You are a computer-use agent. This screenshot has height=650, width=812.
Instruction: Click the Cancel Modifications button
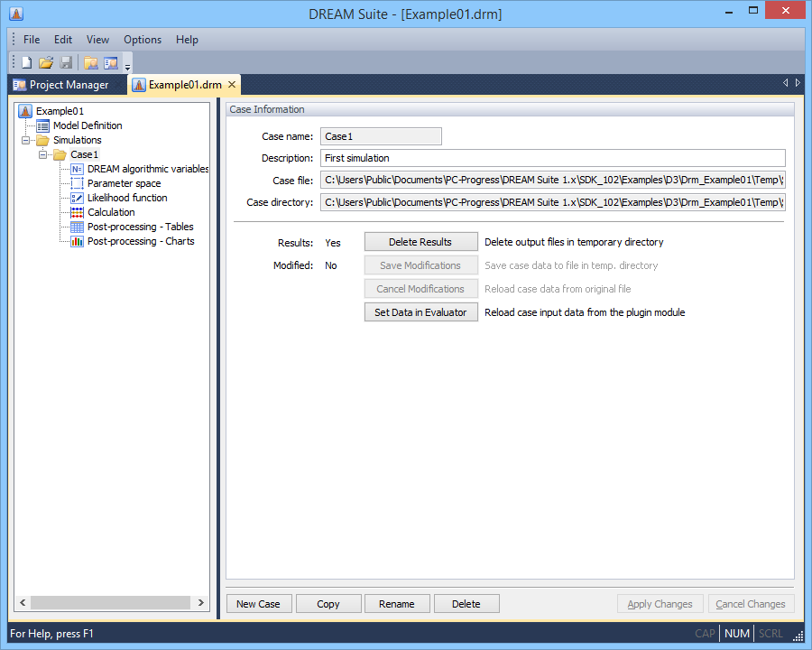click(x=421, y=289)
